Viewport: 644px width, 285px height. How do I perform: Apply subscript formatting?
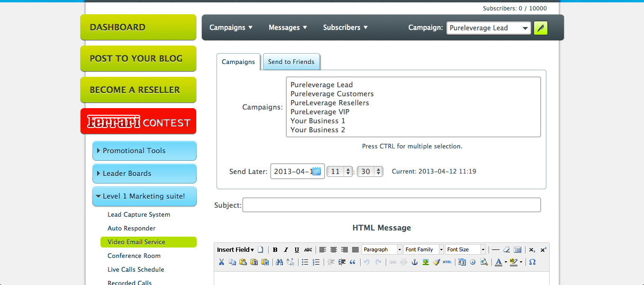pyautogui.click(x=532, y=249)
